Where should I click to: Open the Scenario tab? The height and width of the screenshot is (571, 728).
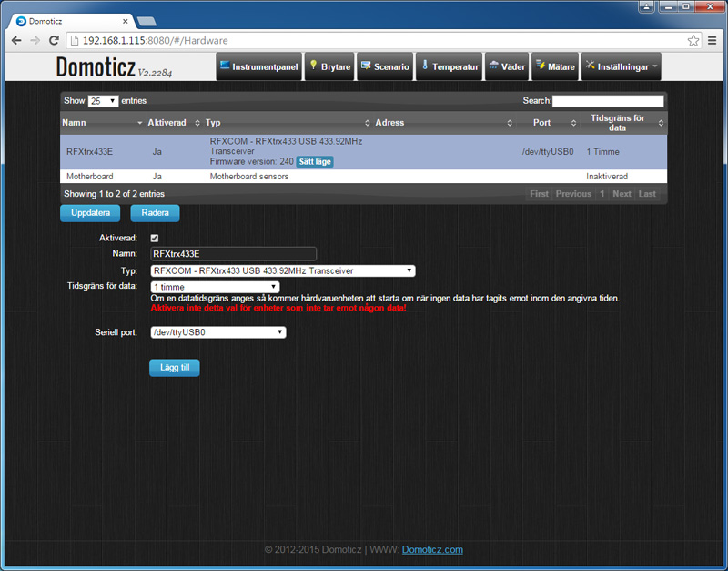click(x=385, y=66)
